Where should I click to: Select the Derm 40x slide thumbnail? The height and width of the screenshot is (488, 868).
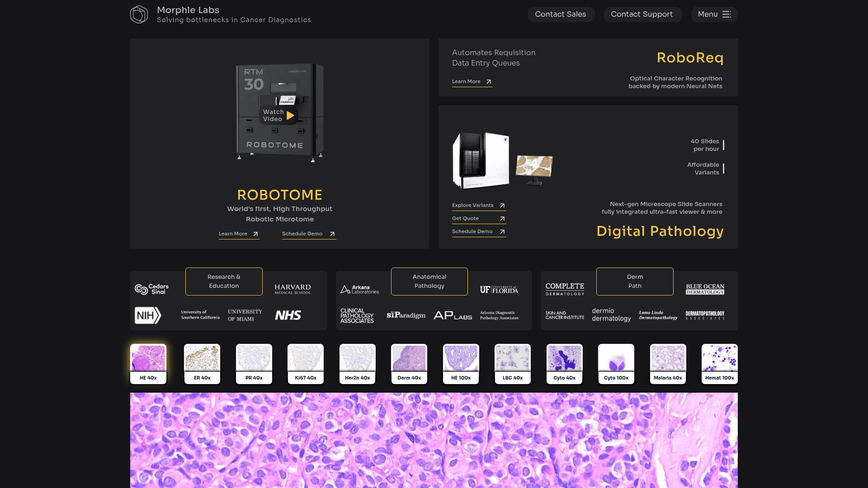coord(409,364)
